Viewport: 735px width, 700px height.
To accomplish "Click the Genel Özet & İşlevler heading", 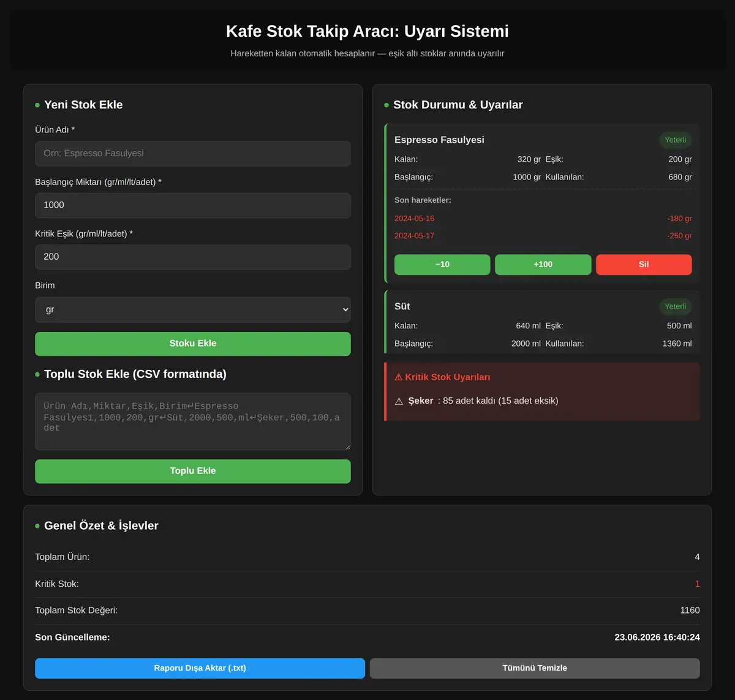I will point(101,525).
